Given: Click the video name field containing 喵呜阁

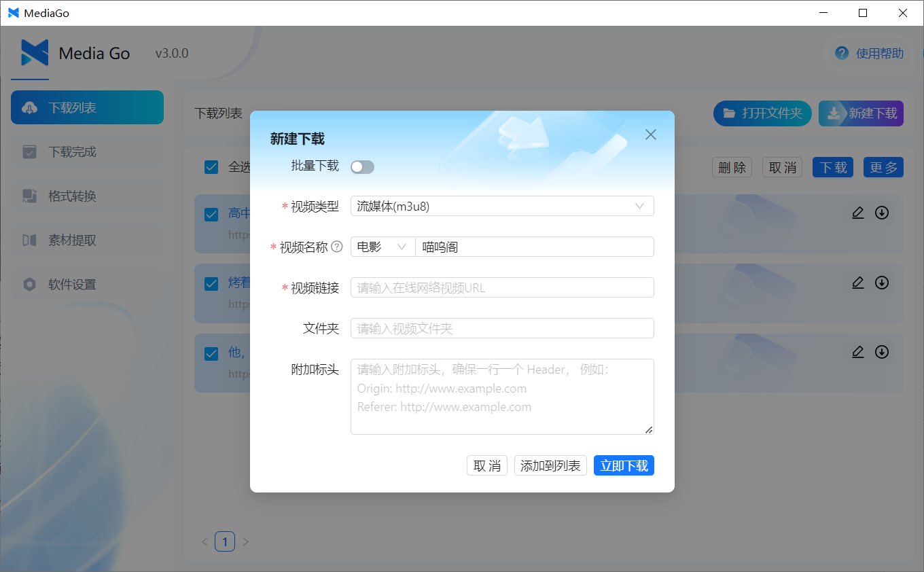Looking at the screenshot, I should 535,247.
